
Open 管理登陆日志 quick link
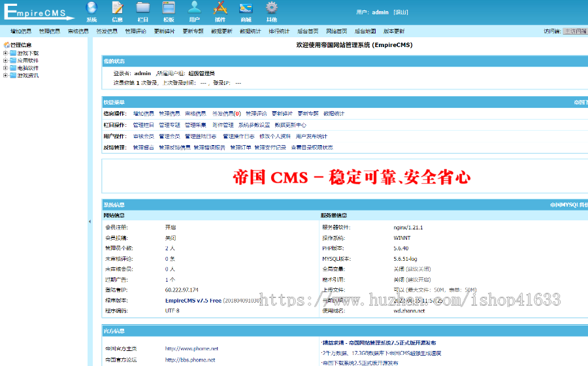point(201,136)
